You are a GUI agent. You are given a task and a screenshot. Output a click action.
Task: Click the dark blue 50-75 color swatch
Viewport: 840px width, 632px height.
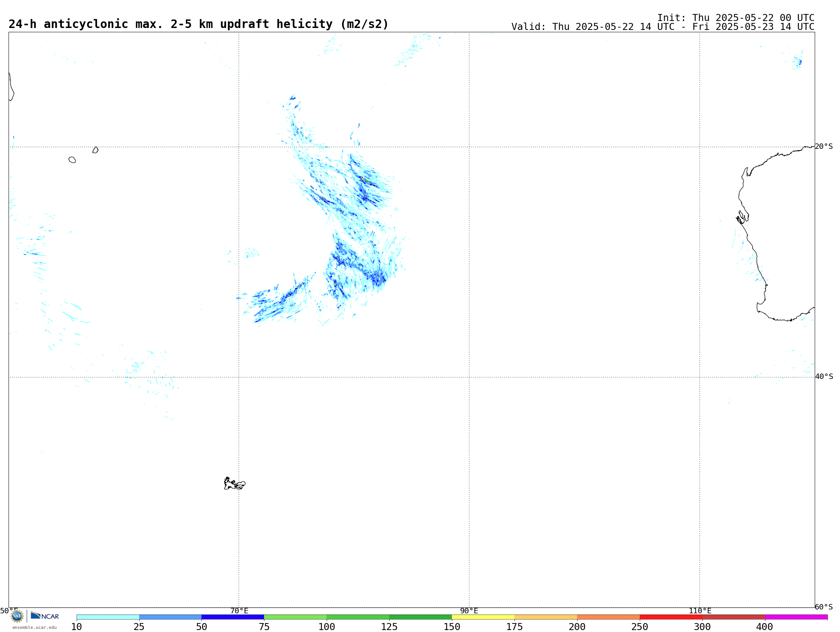click(x=233, y=617)
